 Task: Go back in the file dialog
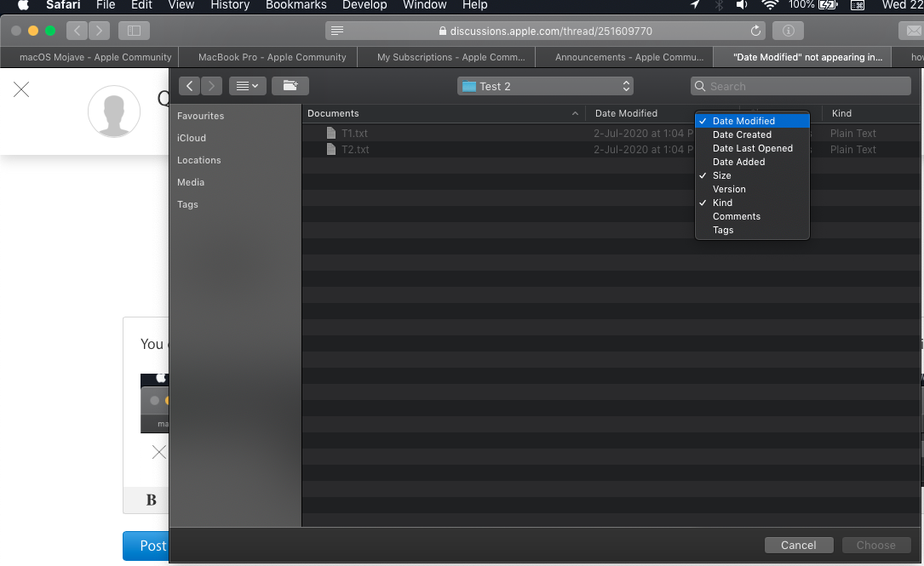[189, 86]
